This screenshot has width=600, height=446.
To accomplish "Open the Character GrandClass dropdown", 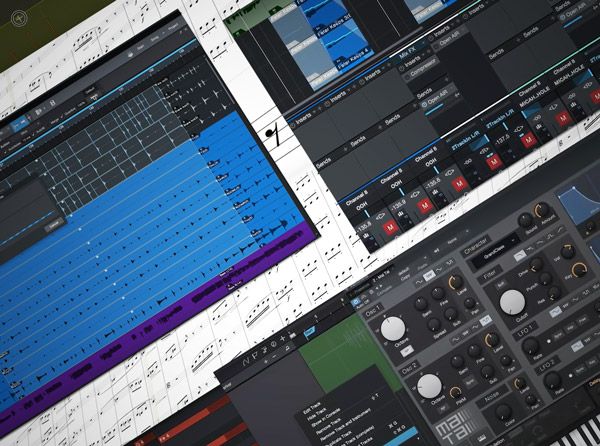I will (x=499, y=240).
